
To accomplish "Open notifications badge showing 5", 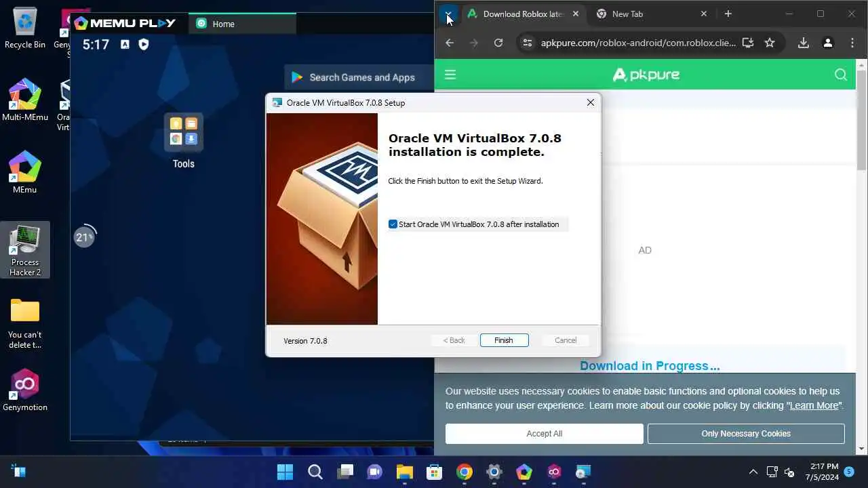I will click(x=849, y=471).
